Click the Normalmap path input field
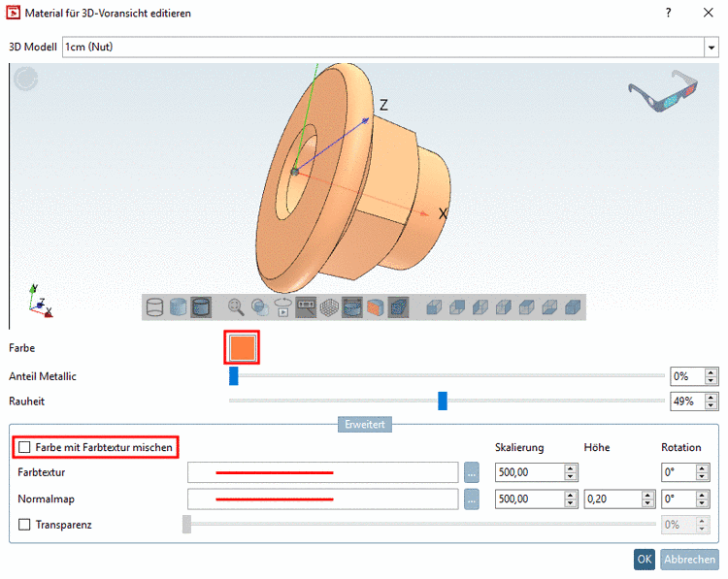The width and height of the screenshot is (728, 579). point(322,499)
